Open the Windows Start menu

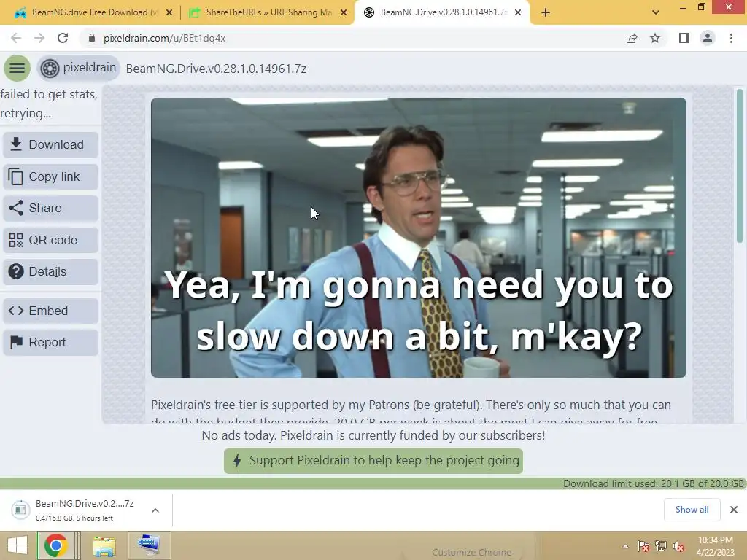[x=18, y=545]
